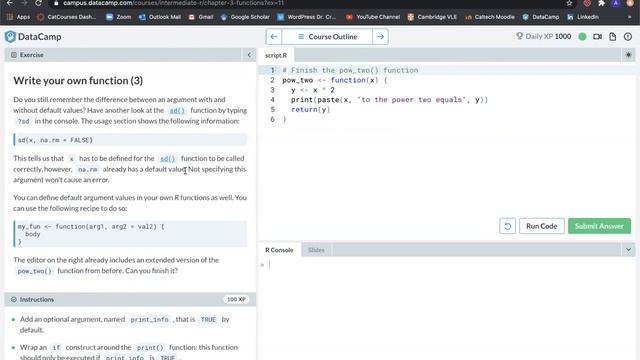Toggle editor light mode sun icon
Screen dimensions: 640x360
pyautogui.click(x=628, y=55)
